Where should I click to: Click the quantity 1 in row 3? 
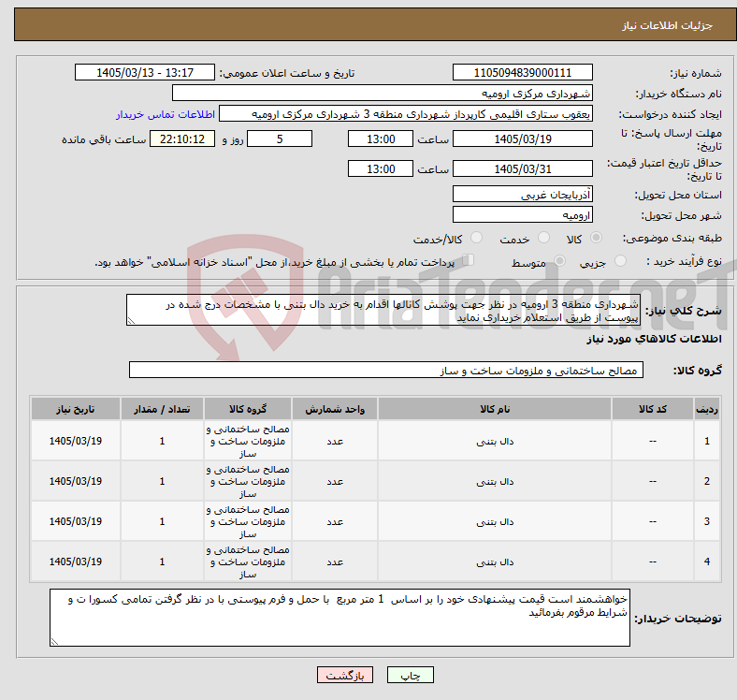click(162, 521)
